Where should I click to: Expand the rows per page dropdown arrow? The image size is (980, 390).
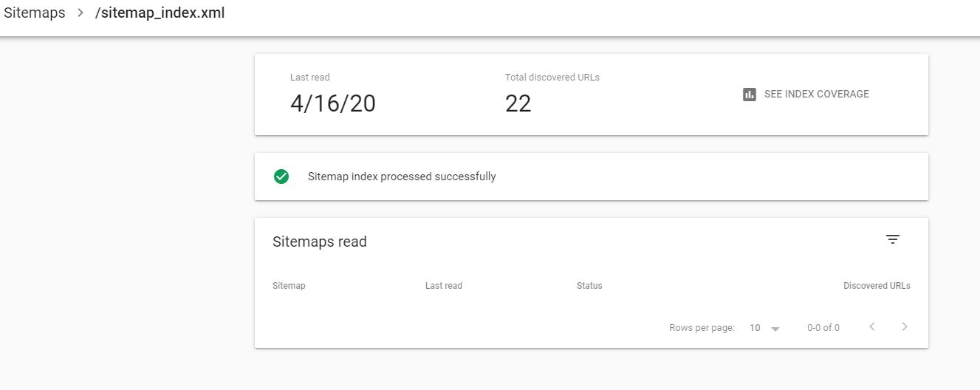click(x=775, y=329)
